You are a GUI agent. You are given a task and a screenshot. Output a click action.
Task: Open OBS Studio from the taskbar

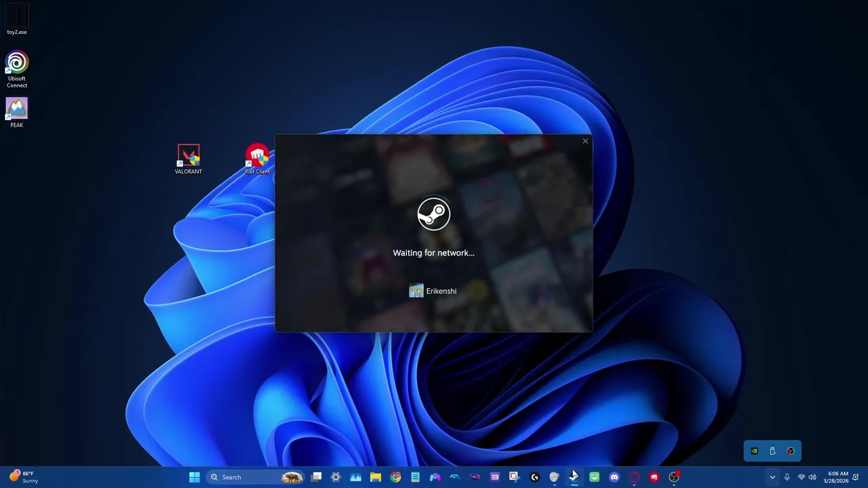click(674, 477)
